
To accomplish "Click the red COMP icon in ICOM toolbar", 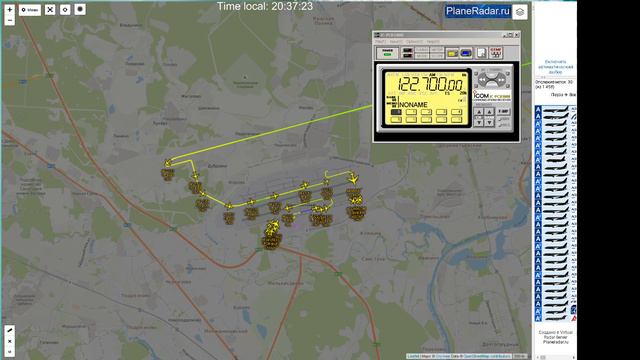I will pyautogui.click(x=496, y=53).
